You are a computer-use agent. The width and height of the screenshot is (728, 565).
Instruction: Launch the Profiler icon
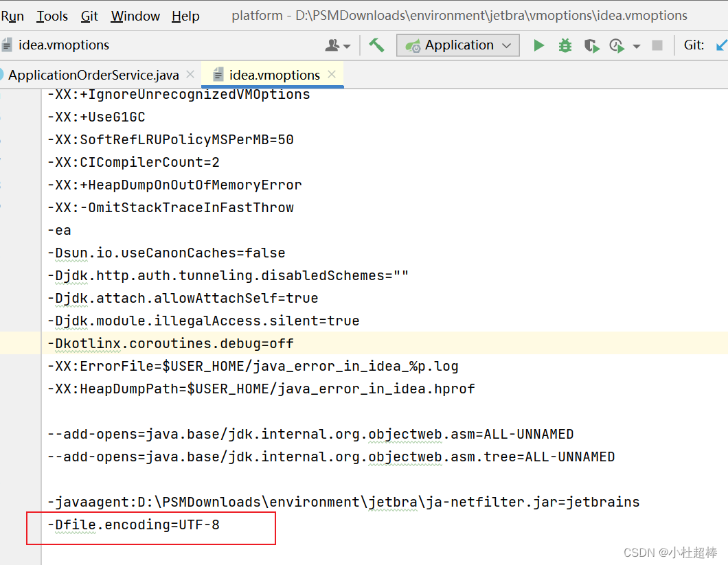(x=615, y=45)
